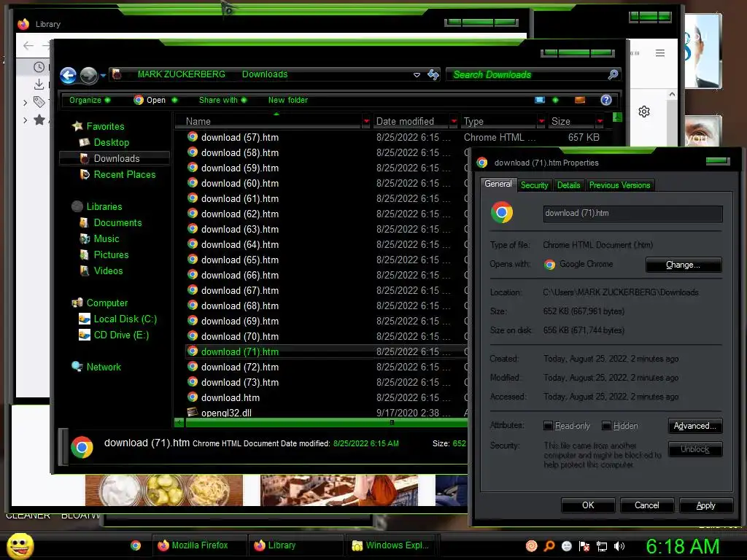Click the Firefox Library history clock icon
This screenshot has height=560, width=747.
pos(39,66)
